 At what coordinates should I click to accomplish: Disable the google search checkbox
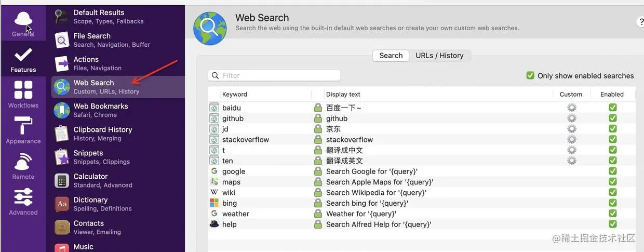tap(613, 171)
